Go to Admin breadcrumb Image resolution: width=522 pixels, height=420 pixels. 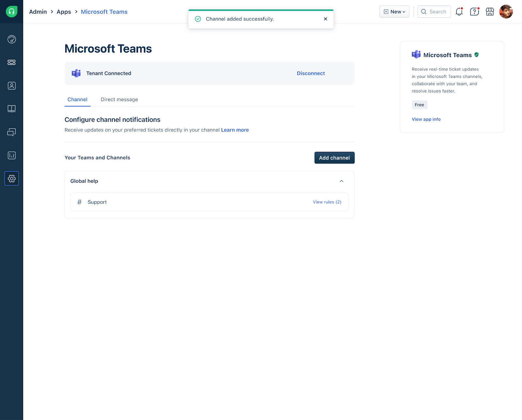pos(38,12)
